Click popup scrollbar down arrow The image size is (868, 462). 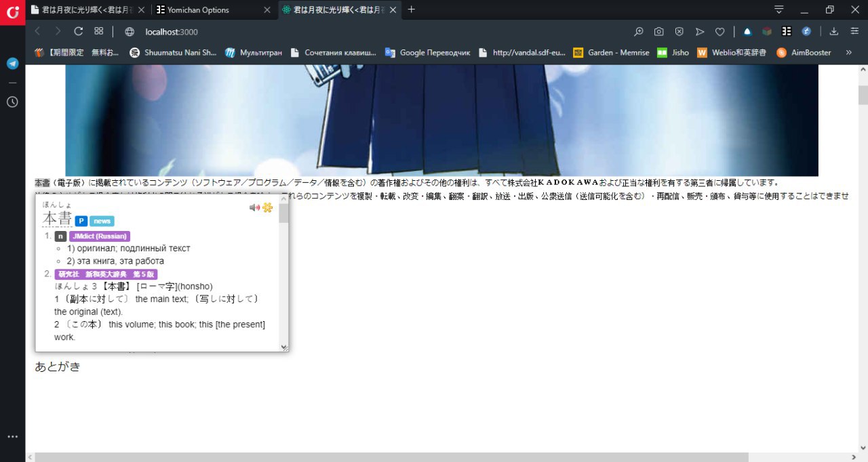[283, 348]
